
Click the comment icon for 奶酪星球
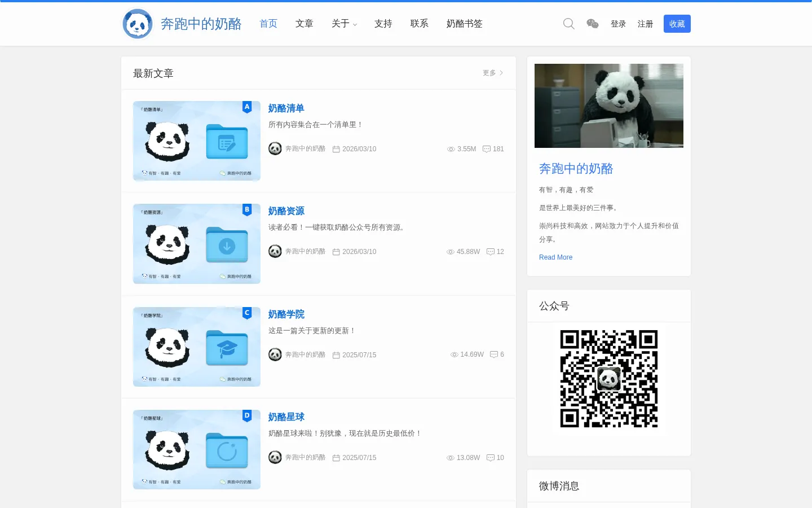click(491, 458)
